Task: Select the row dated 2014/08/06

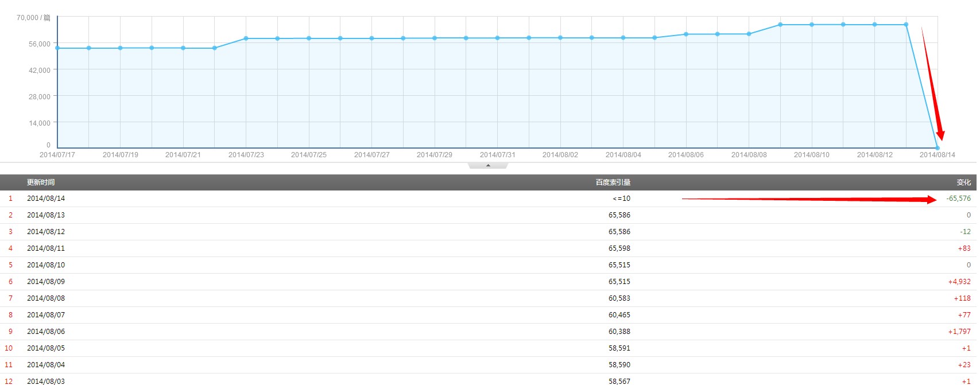Action: (46, 332)
